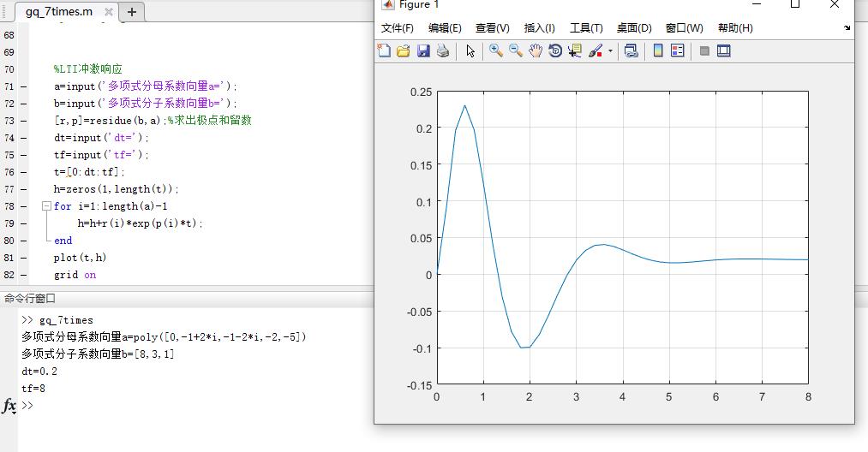Click the plot(t,h) code line
Screen dimensions: 868x452
(x=81, y=258)
